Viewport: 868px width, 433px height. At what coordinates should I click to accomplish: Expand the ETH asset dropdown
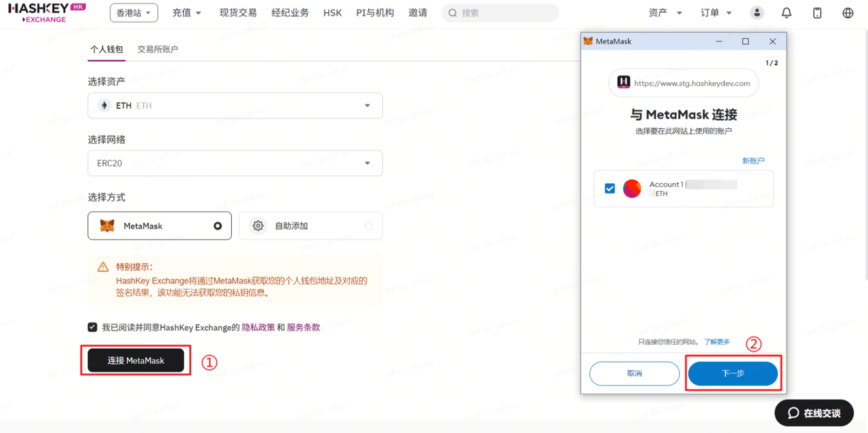click(x=367, y=106)
